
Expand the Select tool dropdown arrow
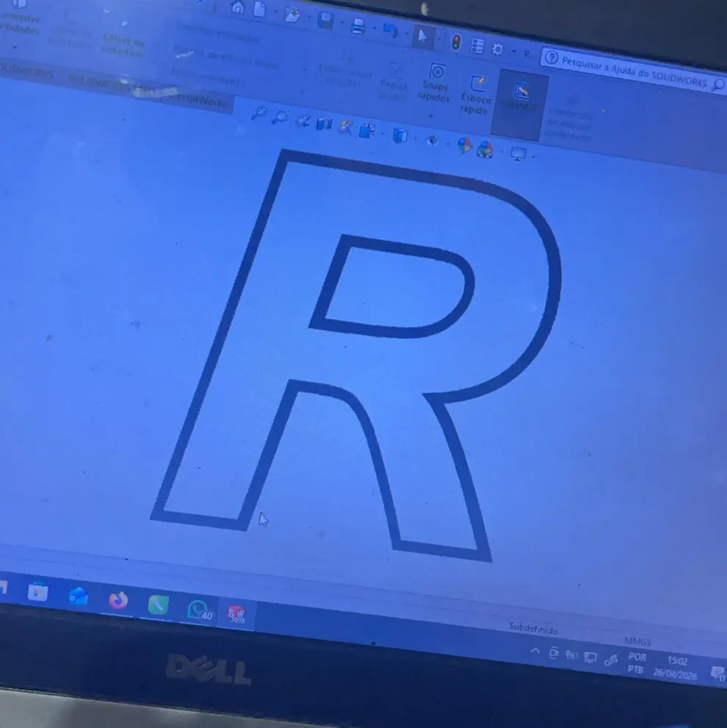click(438, 38)
